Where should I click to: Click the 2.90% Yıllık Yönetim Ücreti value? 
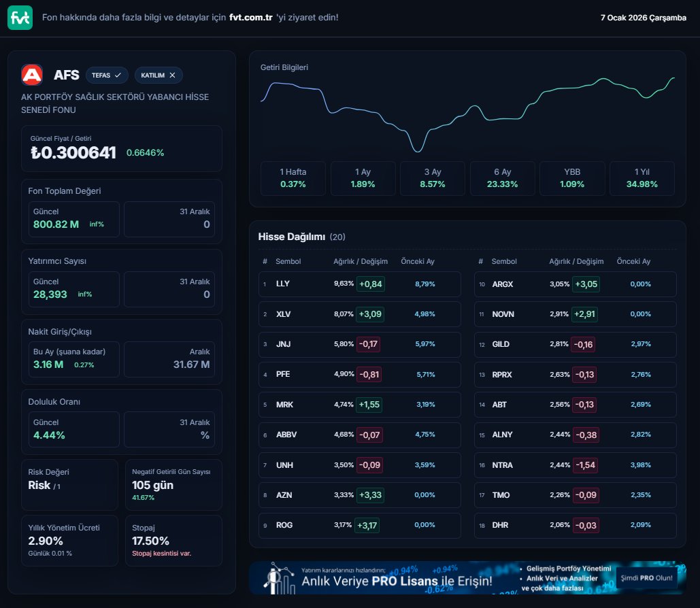46,541
